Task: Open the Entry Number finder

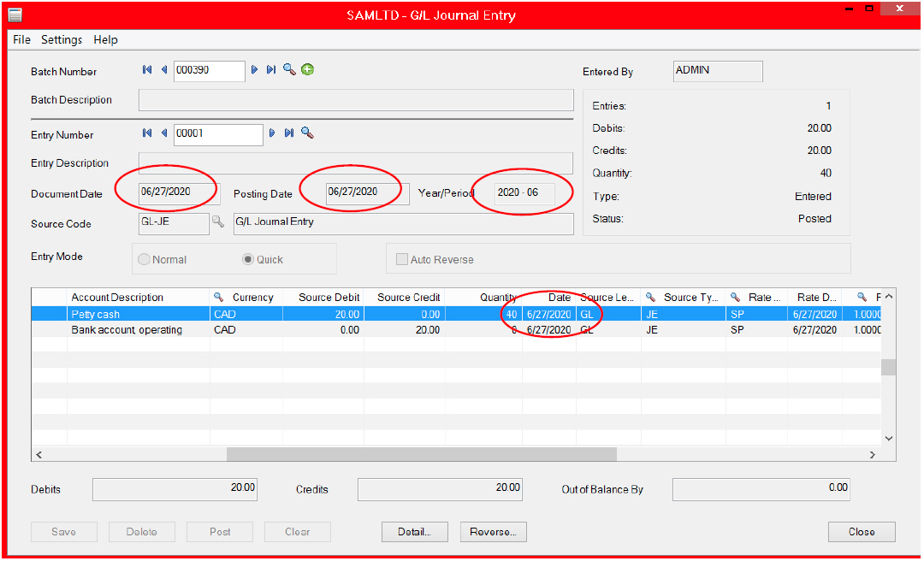Action: click(307, 133)
